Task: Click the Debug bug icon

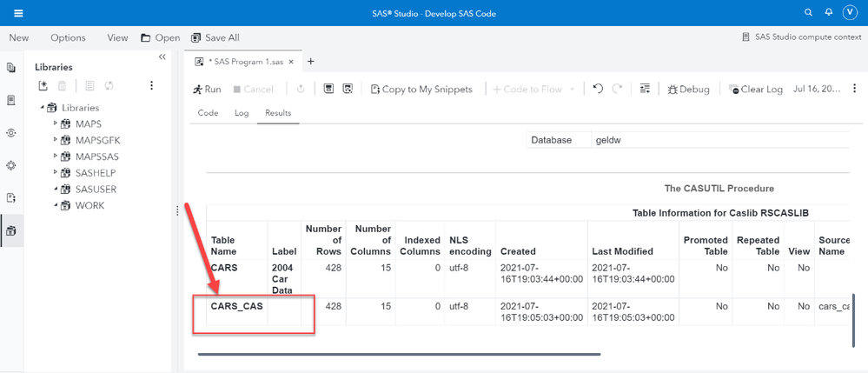Action: [673, 89]
